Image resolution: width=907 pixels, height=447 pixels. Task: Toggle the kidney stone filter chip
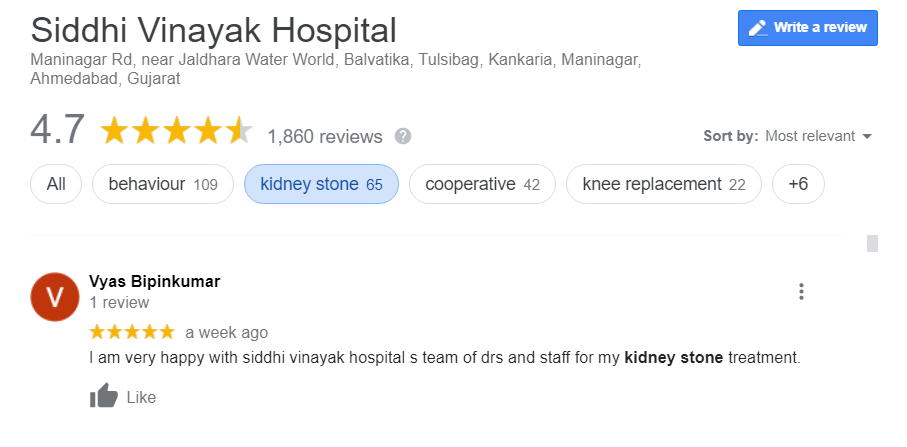322,184
